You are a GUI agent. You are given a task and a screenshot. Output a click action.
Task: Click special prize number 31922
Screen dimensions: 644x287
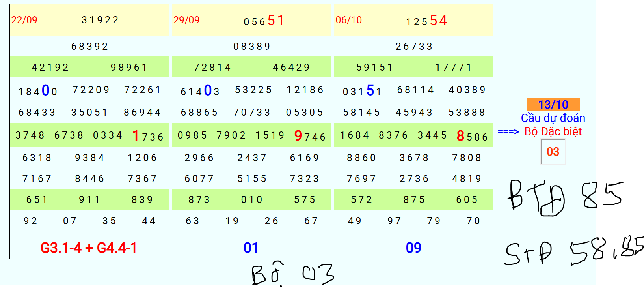[100, 20]
